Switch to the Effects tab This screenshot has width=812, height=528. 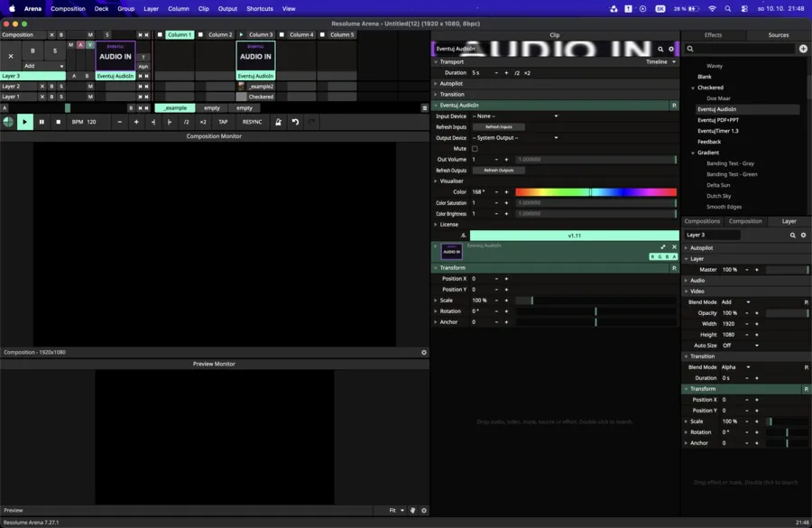[713, 34]
